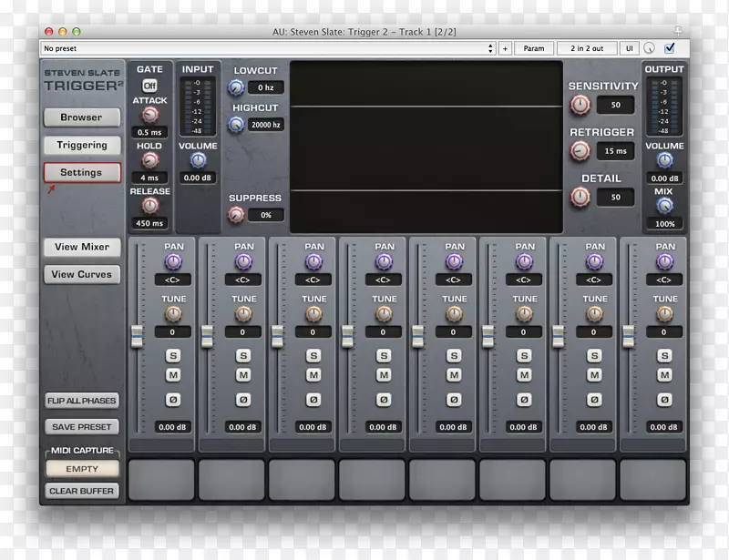Mute the eighth mixer channel
This screenshot has width=729, height=560.
click(665, 375)
